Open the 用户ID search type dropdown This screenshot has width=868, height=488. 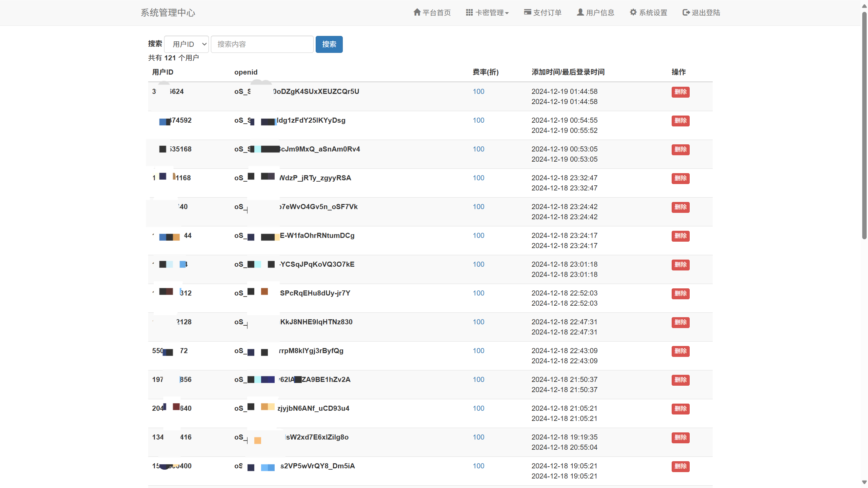click(x=186, y=44)
